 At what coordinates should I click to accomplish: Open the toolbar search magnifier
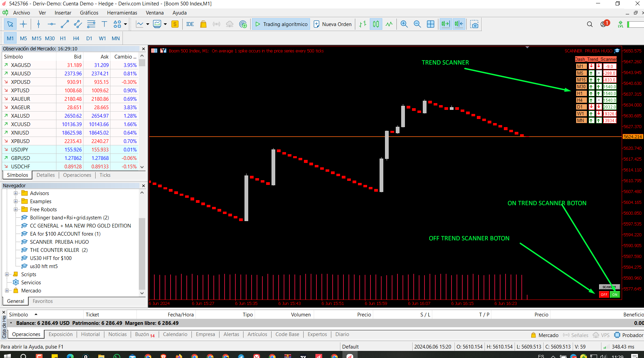pyautogui.click(x=590, y=24)
